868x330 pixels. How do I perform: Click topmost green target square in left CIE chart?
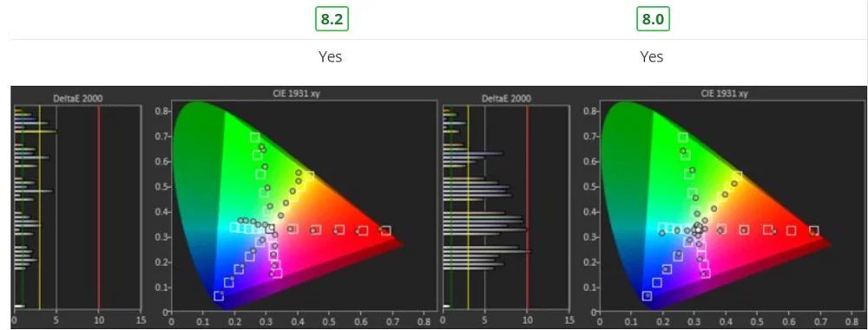(x=254, y=137)
